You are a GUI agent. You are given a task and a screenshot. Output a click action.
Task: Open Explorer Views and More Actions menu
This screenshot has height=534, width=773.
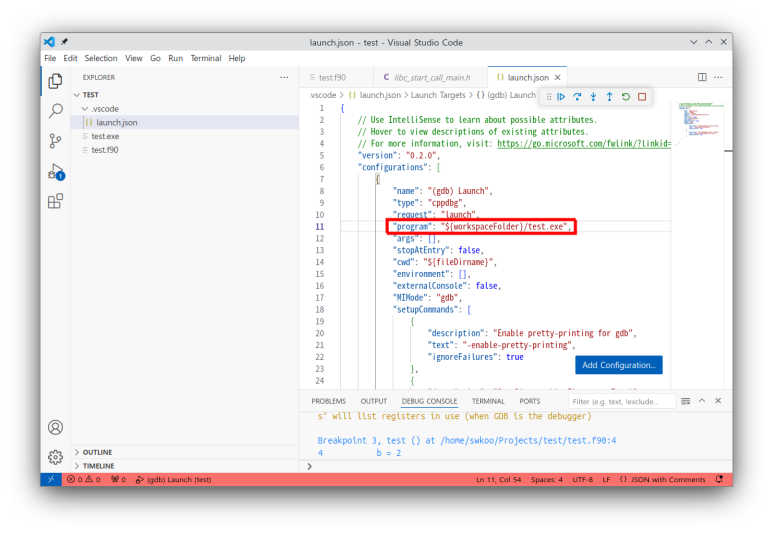pos(284,77)
